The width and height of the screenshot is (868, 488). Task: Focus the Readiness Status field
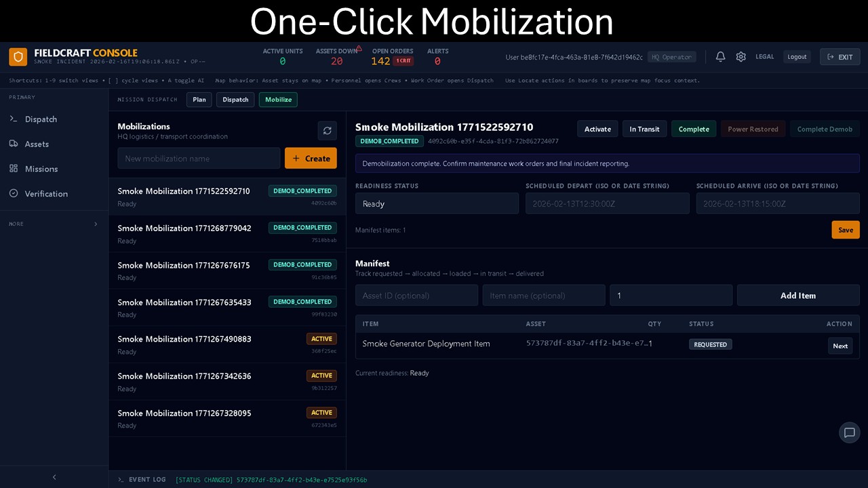(437, 203)
